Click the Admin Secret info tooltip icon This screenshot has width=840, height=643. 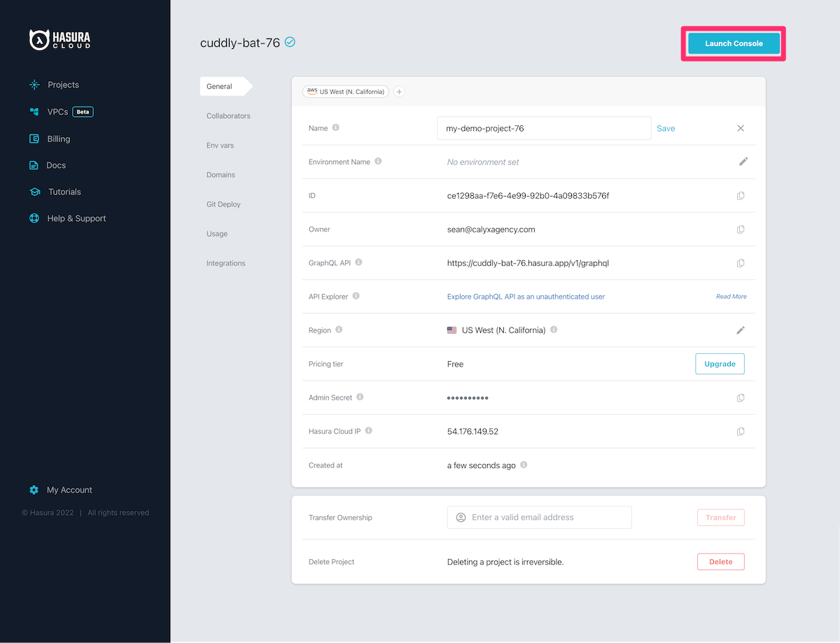click(x=359, y=395)
